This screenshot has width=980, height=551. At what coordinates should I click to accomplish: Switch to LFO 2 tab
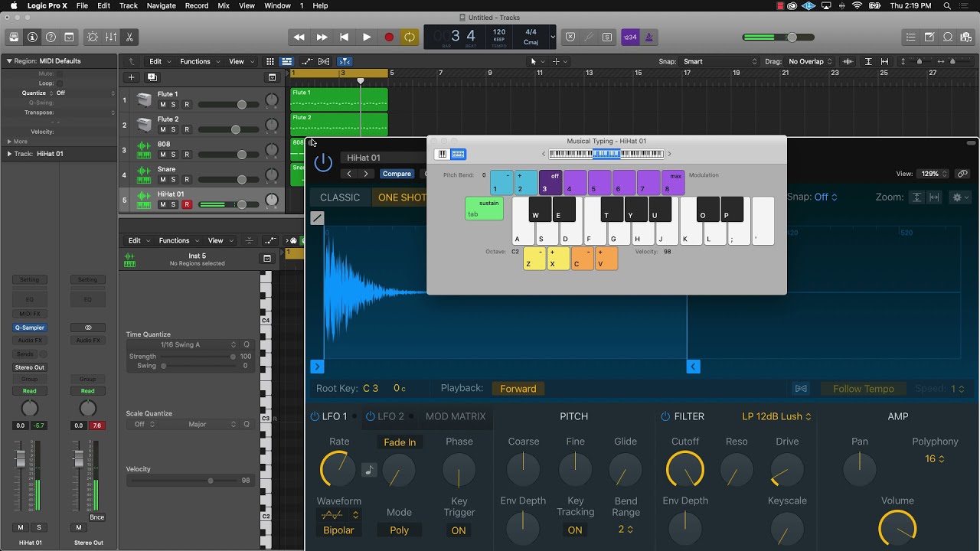pos(390,416)
